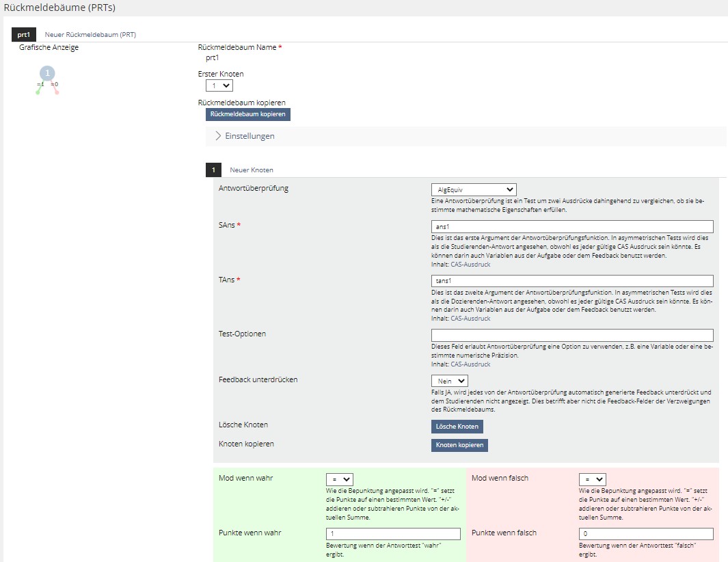The height and width of the screenshot is (562, 728).
Task: Focus the SAns input field
Action: (572, 226)
